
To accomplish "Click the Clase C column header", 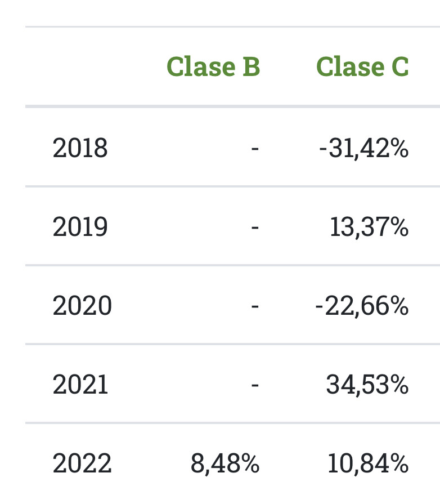I will [x=362, y=66].
